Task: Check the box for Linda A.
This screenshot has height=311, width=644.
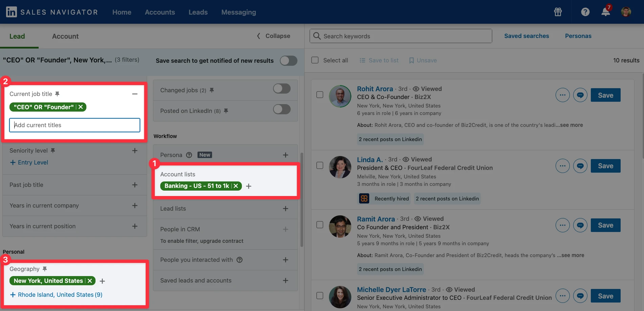Action: click(320, 166)
